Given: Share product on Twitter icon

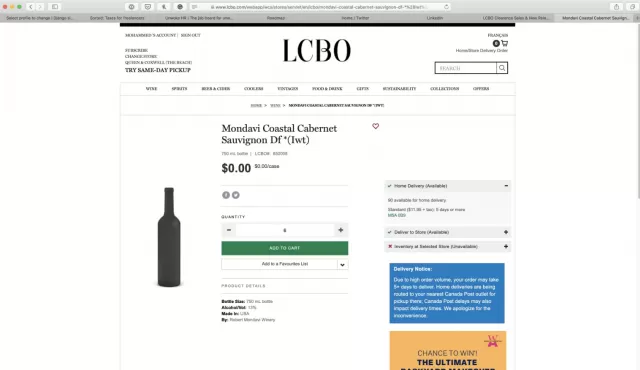Looking at the screenshot, I should point(236,195).
